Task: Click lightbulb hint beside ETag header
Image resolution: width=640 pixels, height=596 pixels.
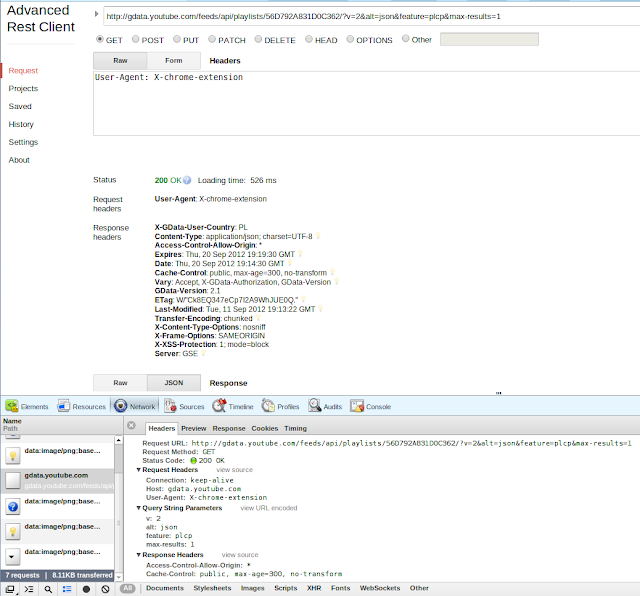Action: tap(303, 299)
